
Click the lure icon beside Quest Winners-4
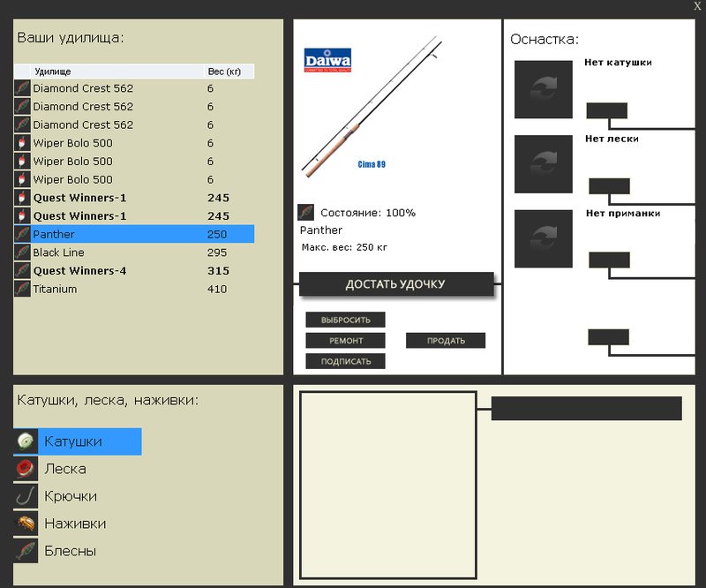[x=22, y=270]
